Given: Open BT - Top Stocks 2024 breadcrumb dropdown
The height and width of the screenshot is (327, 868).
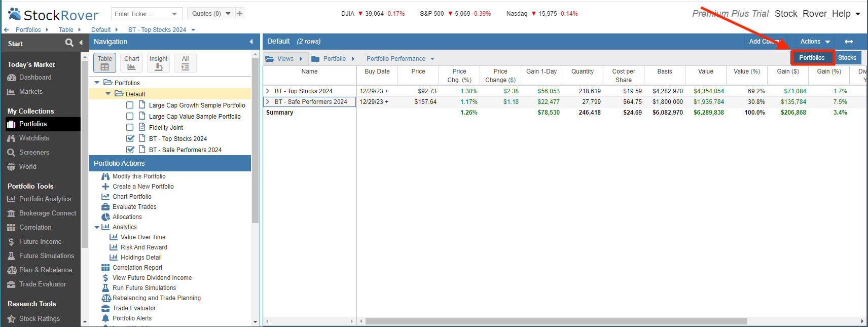Looking at the screenshot, I should pos(193,30).
